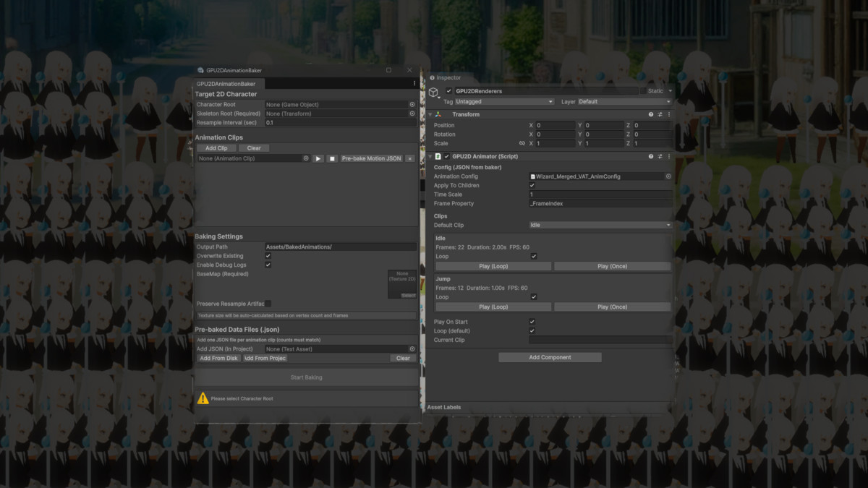The image size is (868, 488).
Task: Open the Animation Clip object picker
Action: pyautogui.click(x=306, y=158)
